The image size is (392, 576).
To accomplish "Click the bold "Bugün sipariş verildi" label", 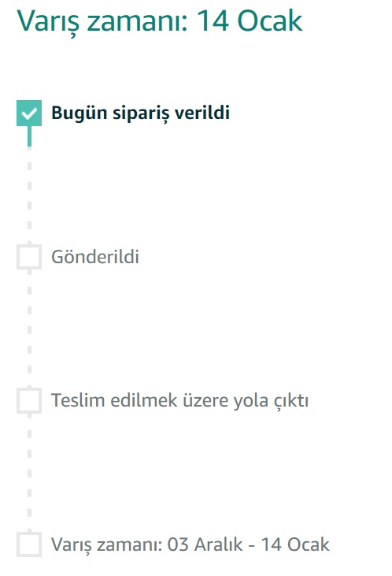I will tap(141, 113).
